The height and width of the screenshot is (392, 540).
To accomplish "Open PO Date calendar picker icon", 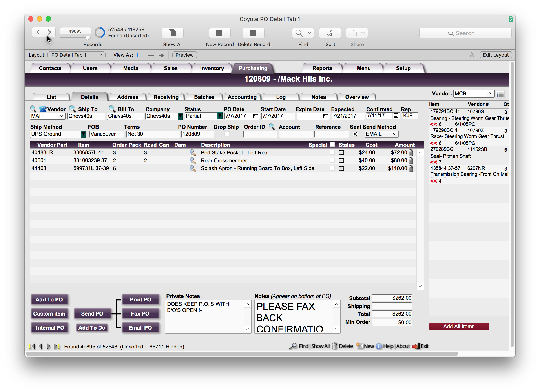I will [255, 116].
